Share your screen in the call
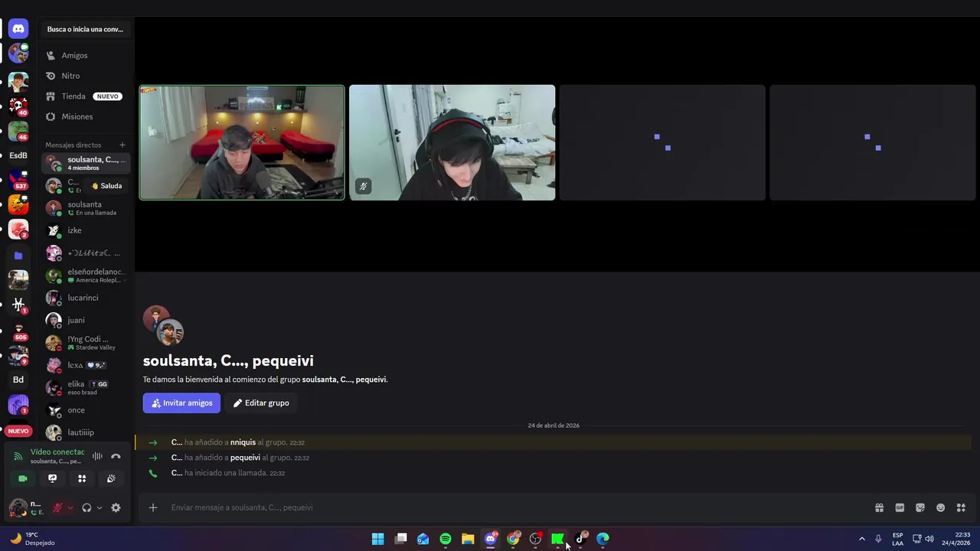Image resolution: width=980 pixels, height=551 pixels. [52, 478]
